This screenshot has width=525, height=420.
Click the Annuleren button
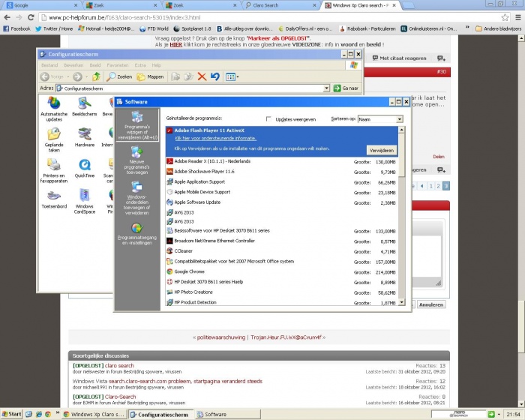(x=431, y=304)
